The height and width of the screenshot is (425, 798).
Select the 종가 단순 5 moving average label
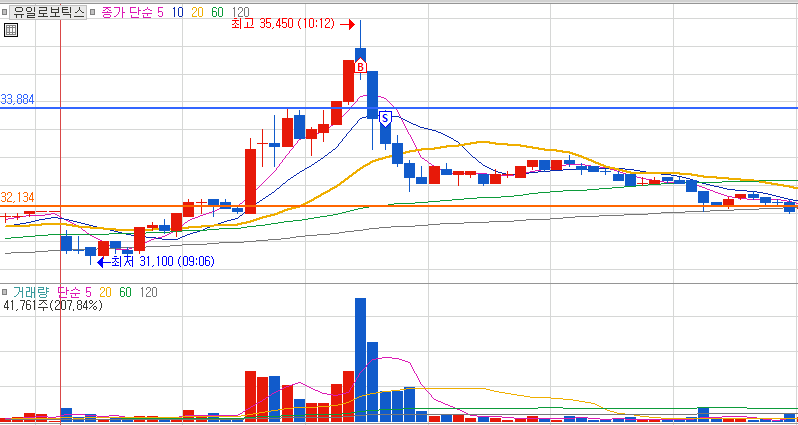pos(133,12)
